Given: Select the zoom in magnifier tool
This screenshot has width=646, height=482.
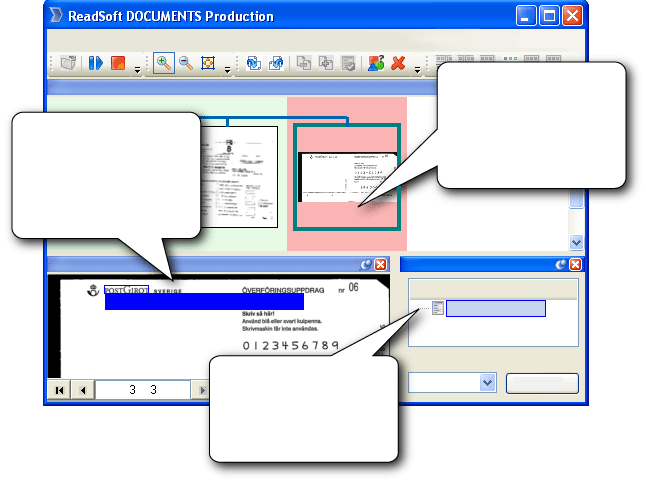Looking at the screenshot, I should pos(163,63).
